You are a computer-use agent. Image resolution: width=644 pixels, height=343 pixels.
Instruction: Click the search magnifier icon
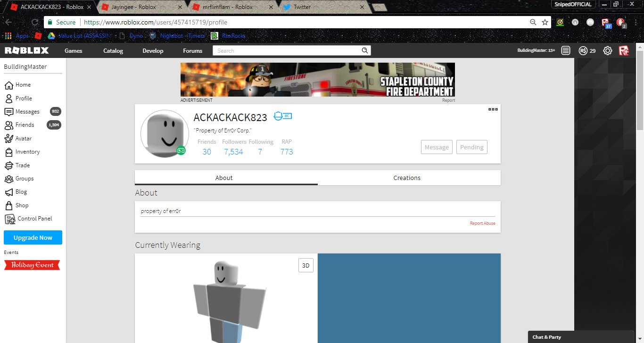click(x=364, y=50)
